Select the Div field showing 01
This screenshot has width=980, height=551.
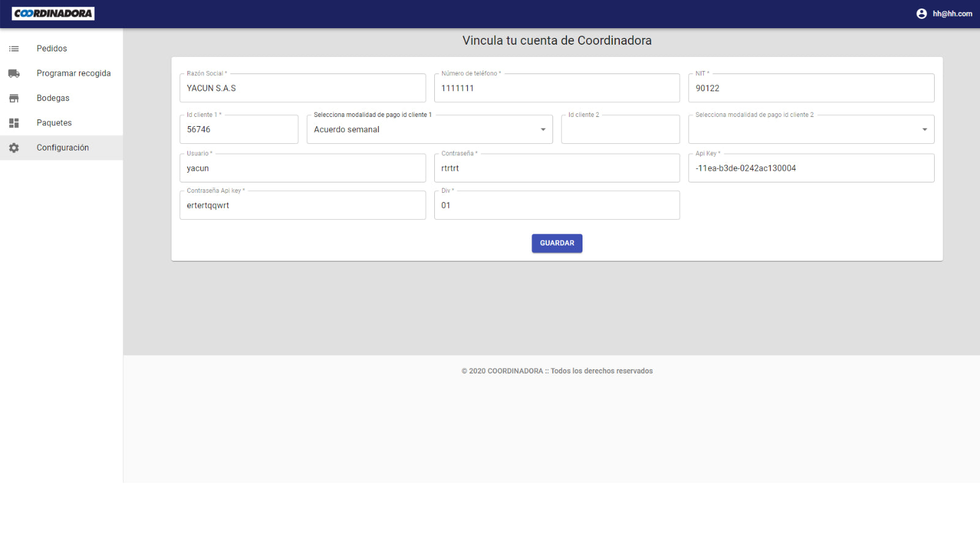557,205
